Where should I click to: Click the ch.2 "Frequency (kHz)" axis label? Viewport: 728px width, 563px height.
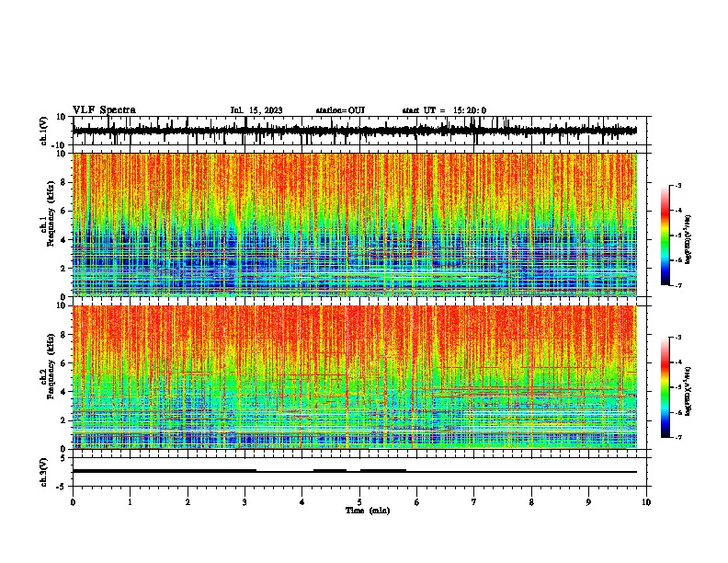[51, 366]
